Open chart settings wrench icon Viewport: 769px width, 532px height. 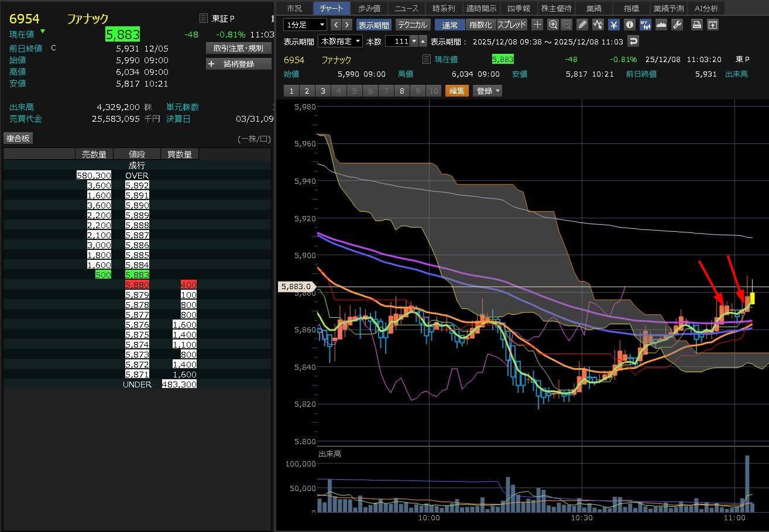pyautogui.click(x=677, y=25)
